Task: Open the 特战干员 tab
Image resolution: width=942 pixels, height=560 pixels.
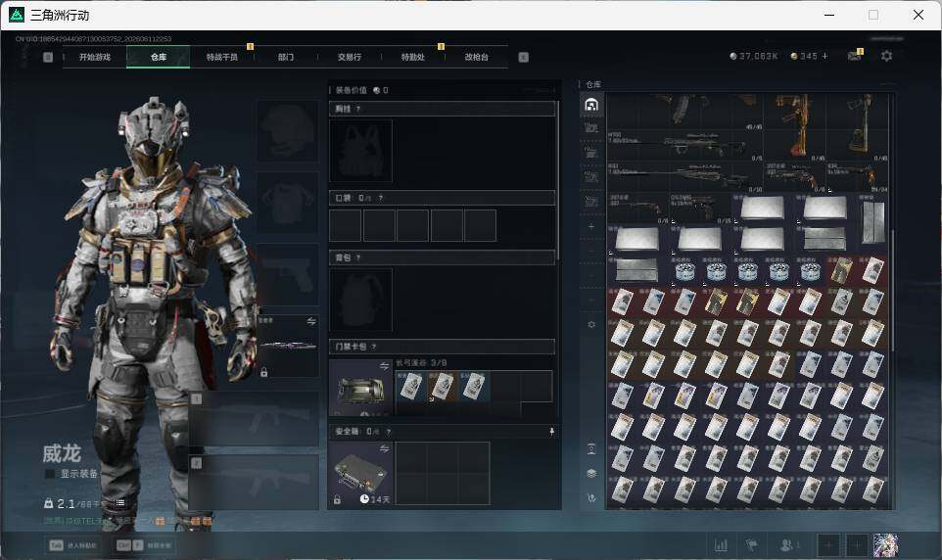Action: pyautogui.click(x=222, y=57)
